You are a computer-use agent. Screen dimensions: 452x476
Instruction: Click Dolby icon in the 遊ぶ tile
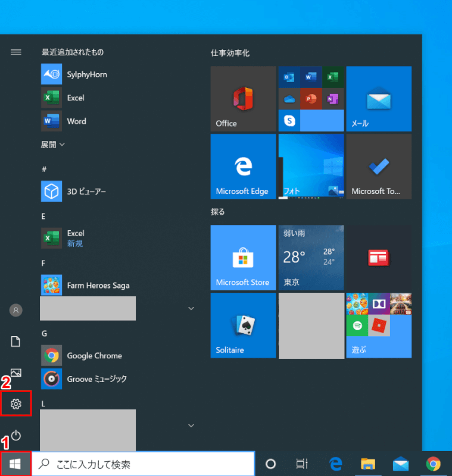379,303
